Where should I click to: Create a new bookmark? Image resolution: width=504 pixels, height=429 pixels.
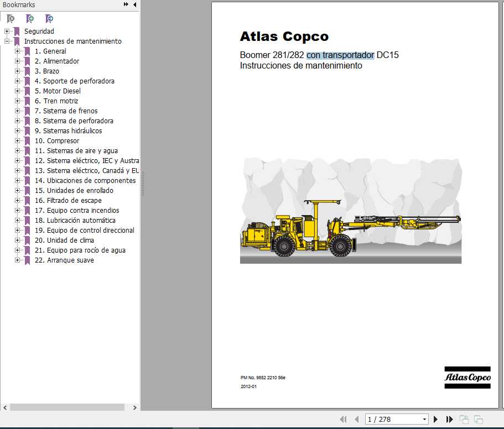(29, 18)
